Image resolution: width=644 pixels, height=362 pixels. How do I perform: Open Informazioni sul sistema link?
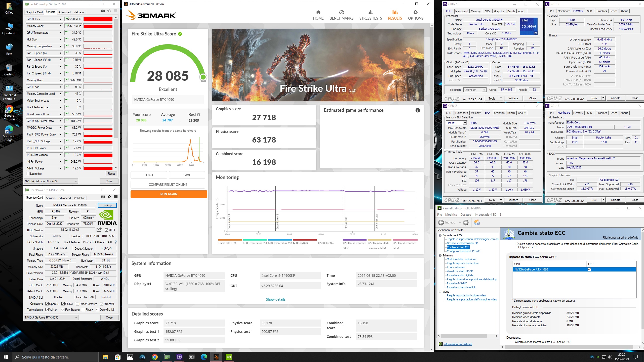point(458,344)
